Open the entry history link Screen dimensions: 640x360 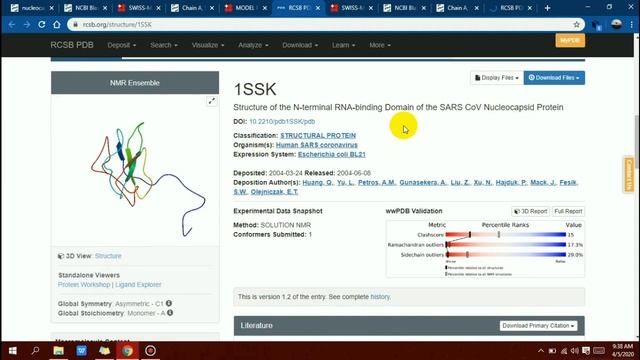point(380,297)
